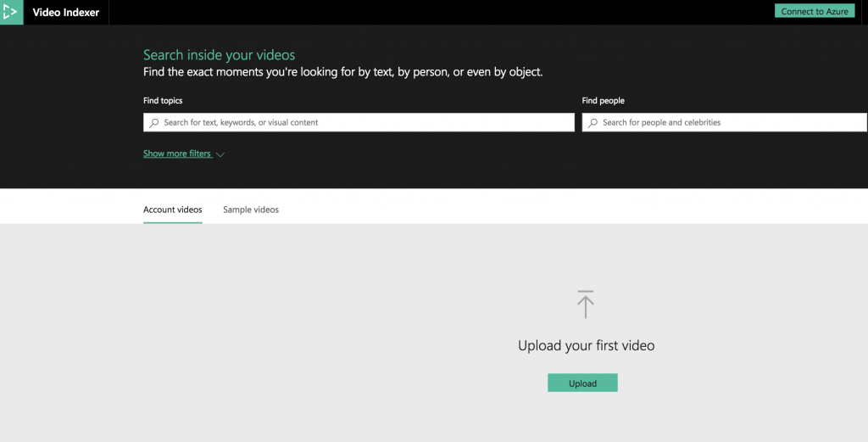Connect to Azure account

click(x=815, y=11)
